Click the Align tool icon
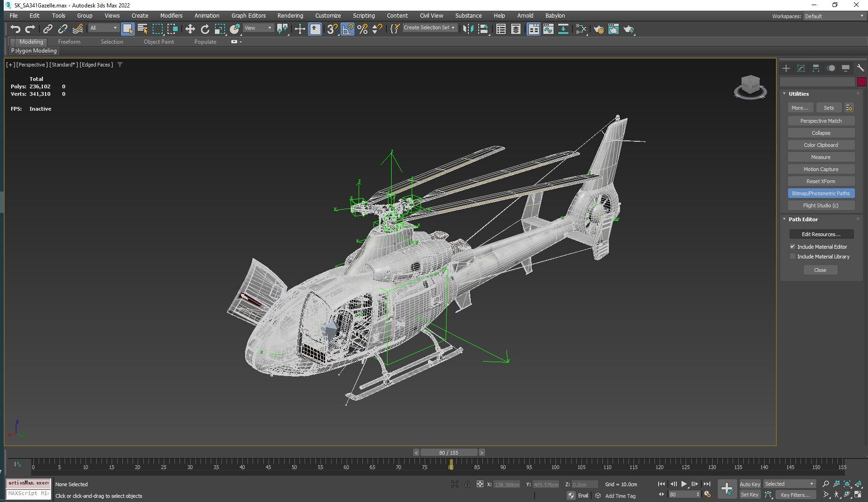 coord(483,29)
